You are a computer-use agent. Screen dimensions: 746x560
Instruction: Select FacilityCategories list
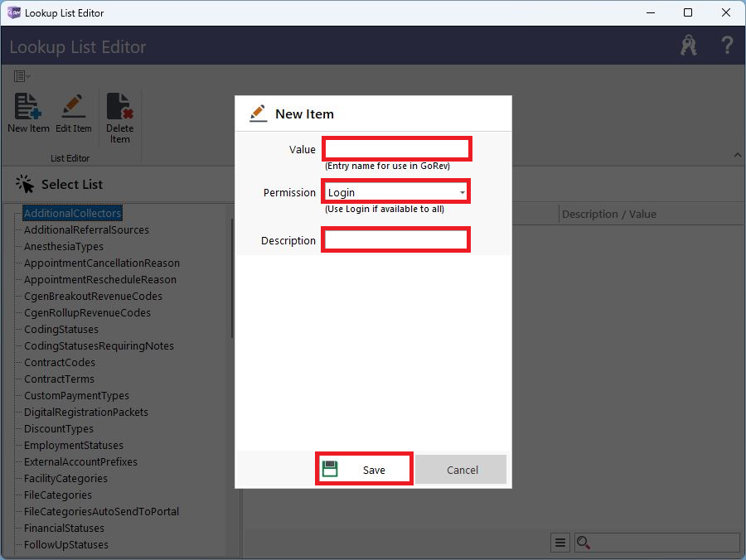pos(65,478)
